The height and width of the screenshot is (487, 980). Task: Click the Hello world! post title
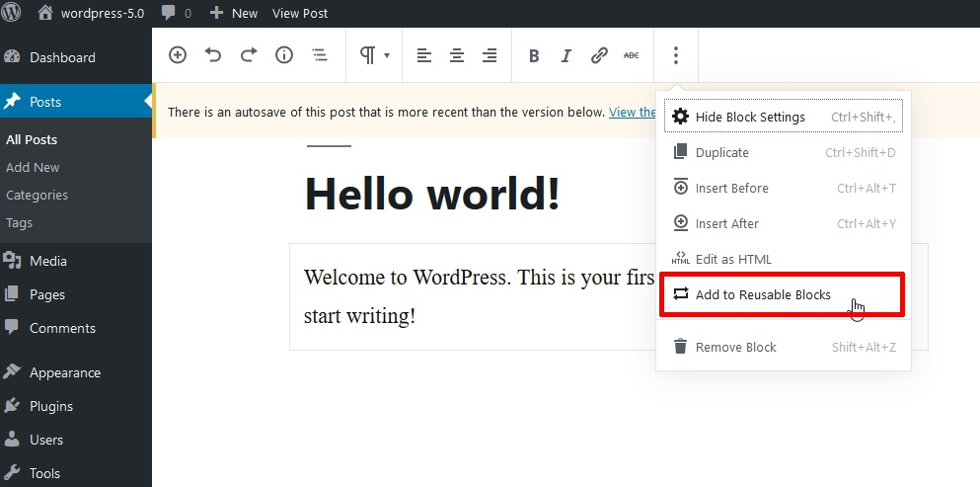(x=432, y=194)
